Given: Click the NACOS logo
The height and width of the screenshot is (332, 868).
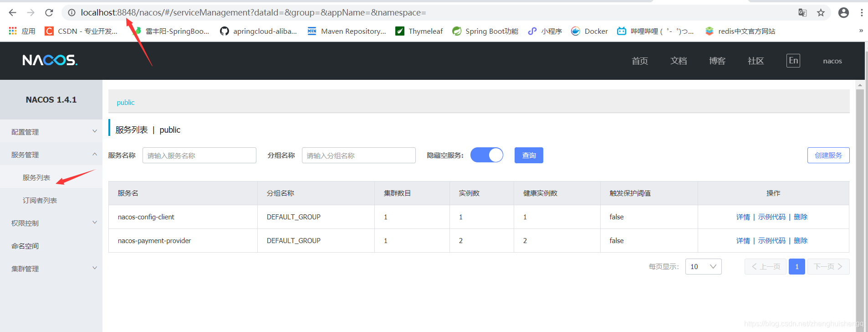Looking at the screenshot, I should [50, 60].
